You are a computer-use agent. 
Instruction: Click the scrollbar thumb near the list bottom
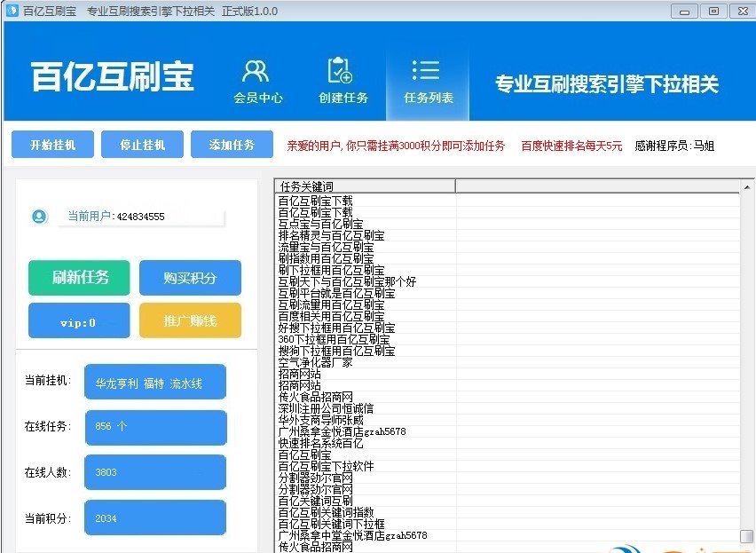pos(747,536)
